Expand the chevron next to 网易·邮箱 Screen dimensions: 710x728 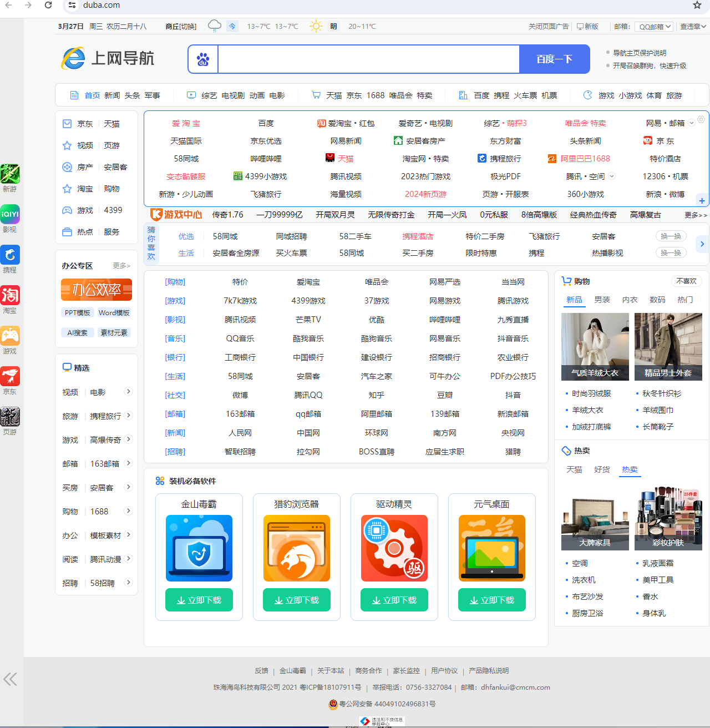[x=691, y=123]
